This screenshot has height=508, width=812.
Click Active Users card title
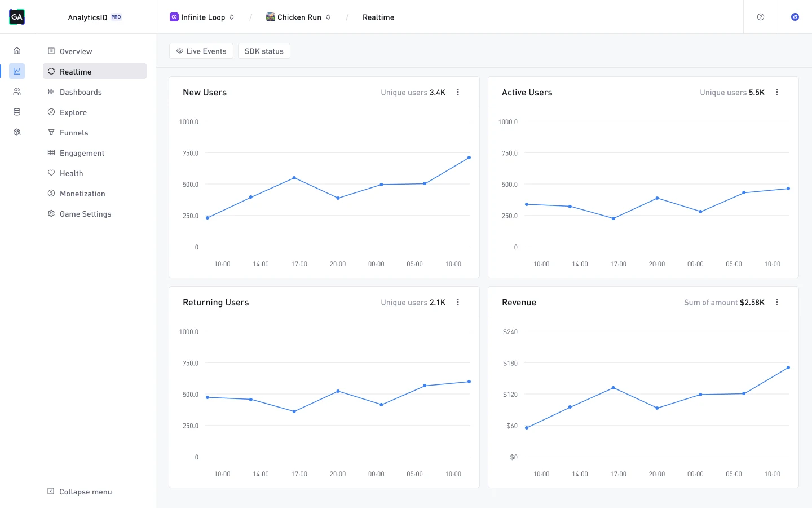(x=527, y=92)
